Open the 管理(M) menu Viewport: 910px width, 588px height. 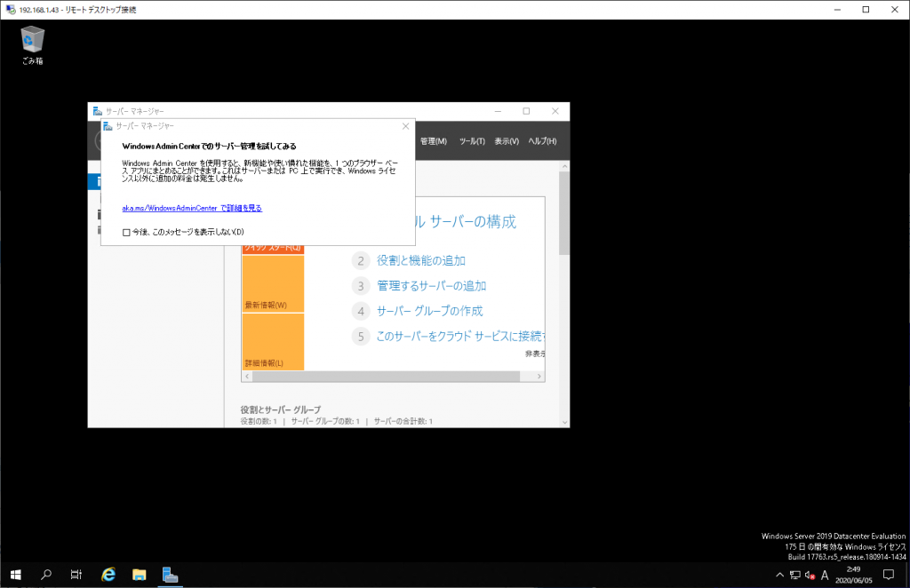pos(434,141)
